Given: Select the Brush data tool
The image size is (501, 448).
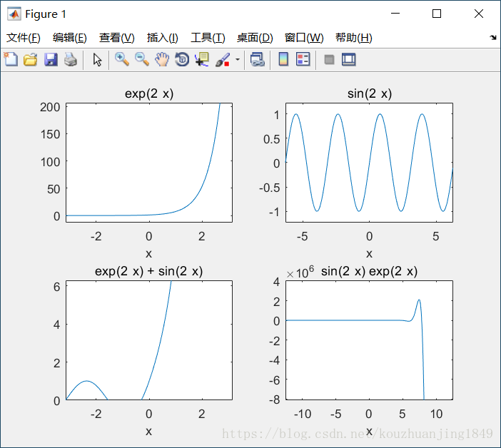Looking at the screenshot, I should (223, 60).
